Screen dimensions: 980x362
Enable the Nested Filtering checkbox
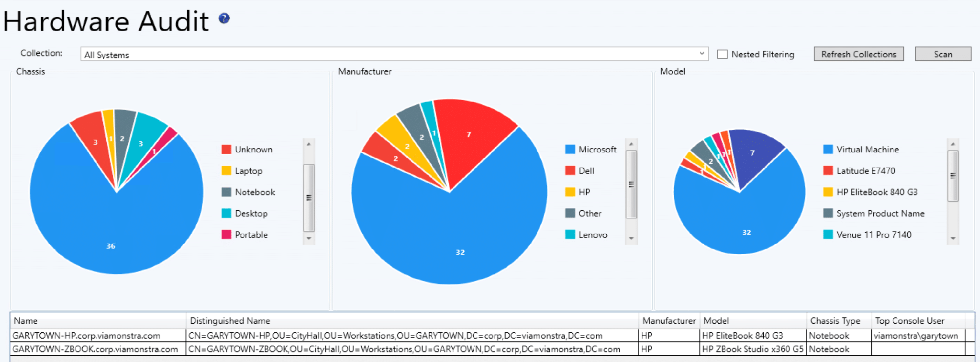pyautogui.click(x=723, y=54)
